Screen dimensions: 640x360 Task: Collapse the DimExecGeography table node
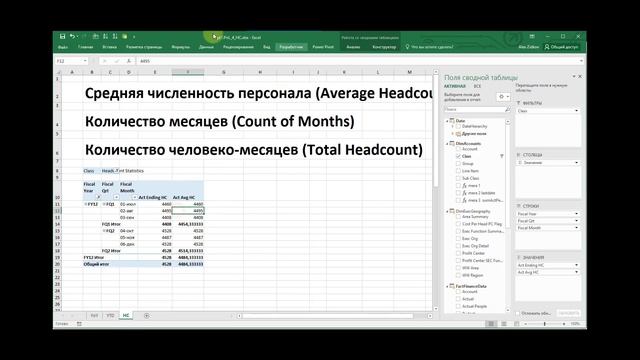click(x=447, y=211)
